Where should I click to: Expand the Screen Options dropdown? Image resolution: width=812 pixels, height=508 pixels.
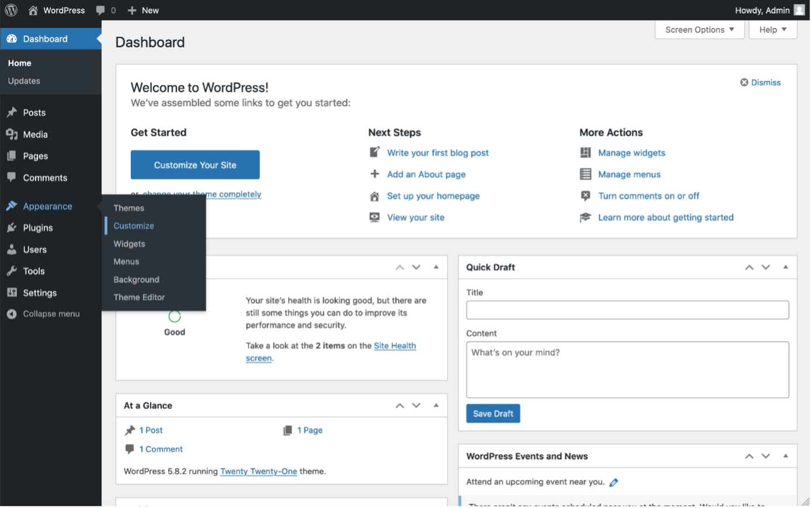(x=699, y=30)
